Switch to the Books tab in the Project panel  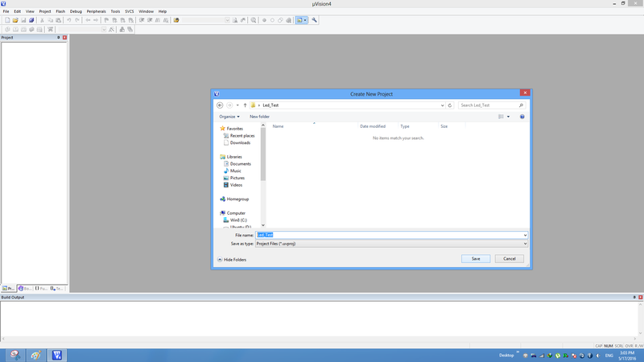(x=25, y=289)
